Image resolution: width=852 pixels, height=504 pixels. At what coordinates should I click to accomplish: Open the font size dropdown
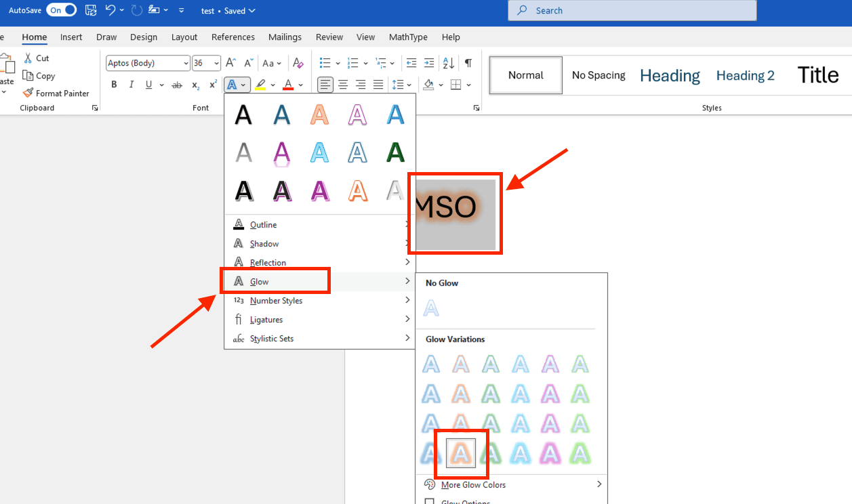[216, 63]
